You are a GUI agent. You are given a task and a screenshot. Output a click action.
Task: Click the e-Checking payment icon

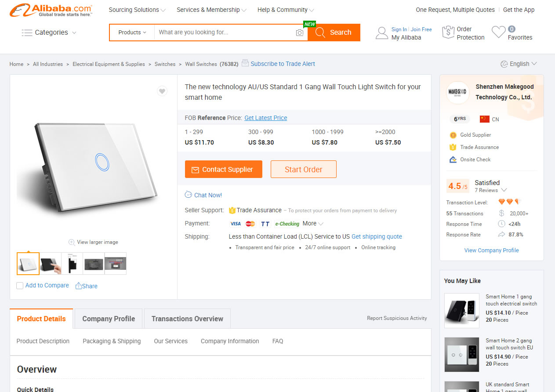point(287,224)
